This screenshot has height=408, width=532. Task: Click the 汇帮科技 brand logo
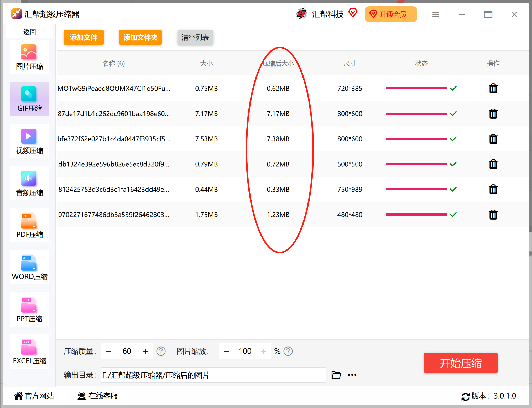(301, 14)
